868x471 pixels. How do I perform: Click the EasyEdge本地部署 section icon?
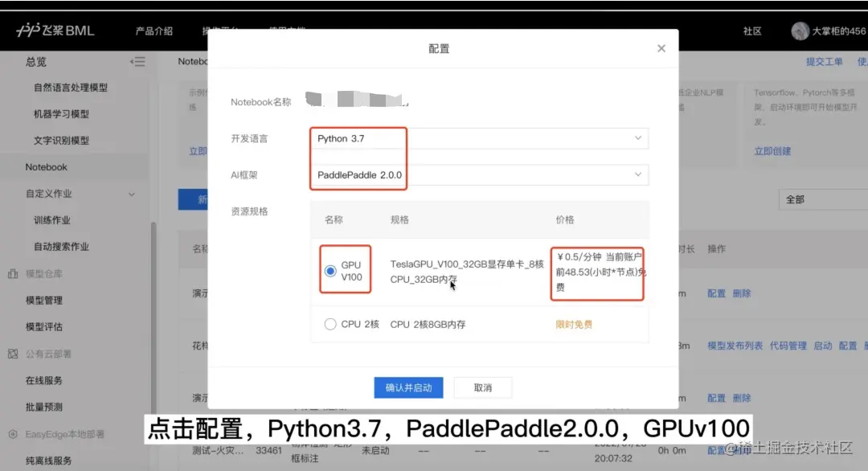(13, 435)
